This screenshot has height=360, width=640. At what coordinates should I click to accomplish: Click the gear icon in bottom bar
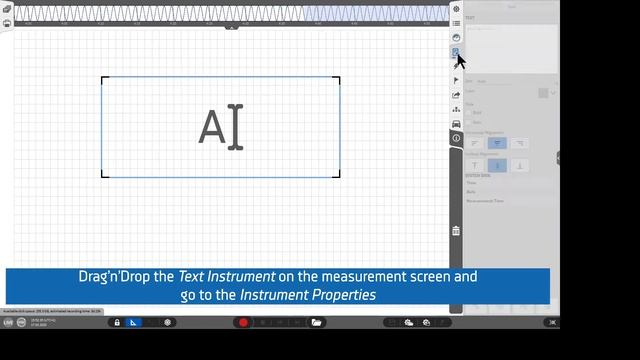tap(167, 322)
